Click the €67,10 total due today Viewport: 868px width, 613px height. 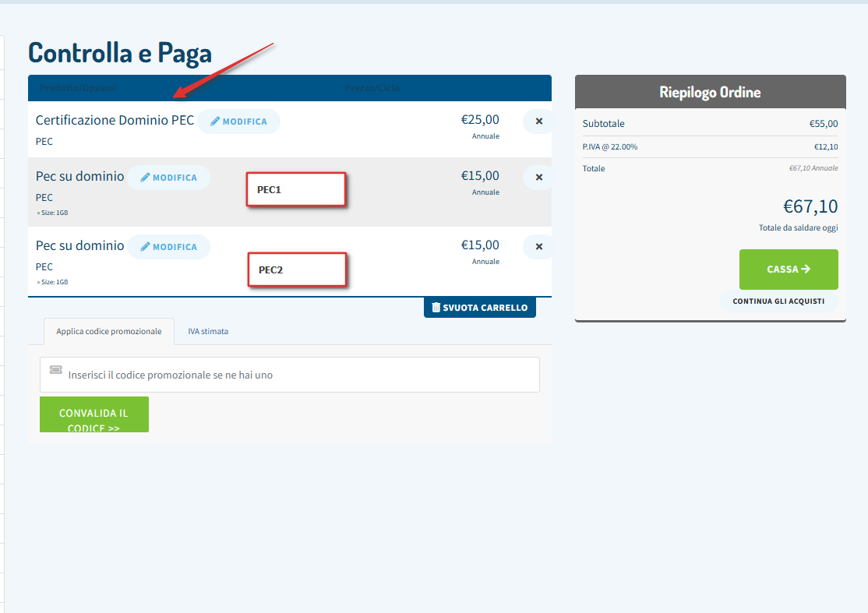pyautogui.click(x=810, y=206)
